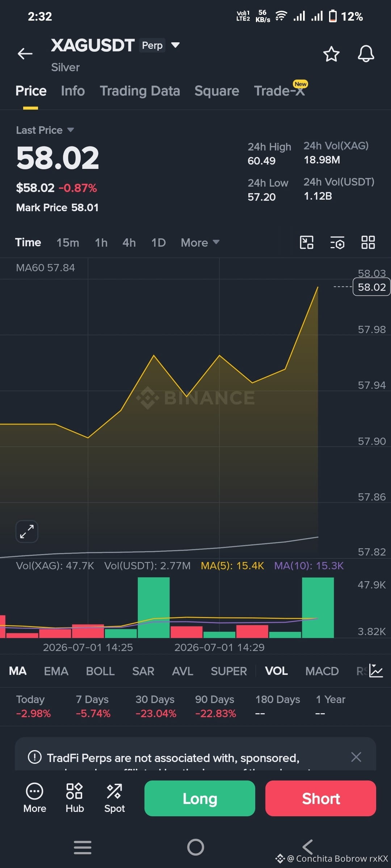Tap the 24h Vol(XAG) 18.98M value
Screen dimensions: 391x868
322,160
